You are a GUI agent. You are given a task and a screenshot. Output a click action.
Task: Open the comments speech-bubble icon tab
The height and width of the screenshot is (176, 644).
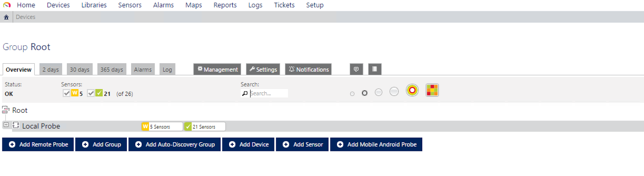point(356,69)
